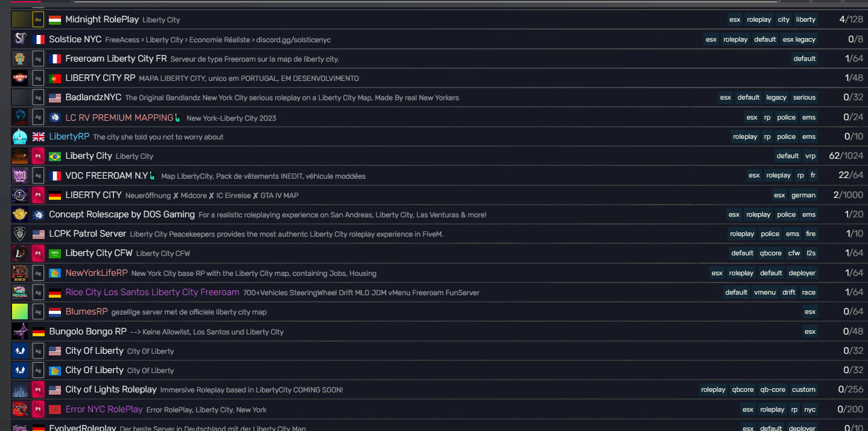
Task: Click the esx legacy tag on Solstice NYC
Action: [x=799, y=39]
